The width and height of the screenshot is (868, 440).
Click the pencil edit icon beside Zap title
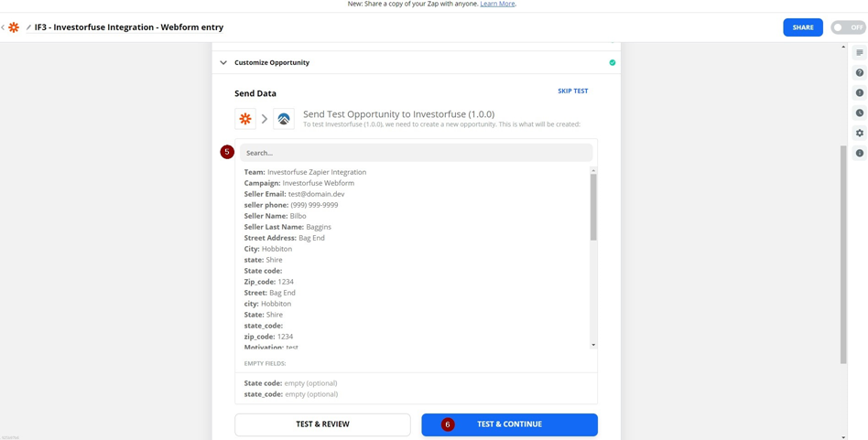coord(28,27)
